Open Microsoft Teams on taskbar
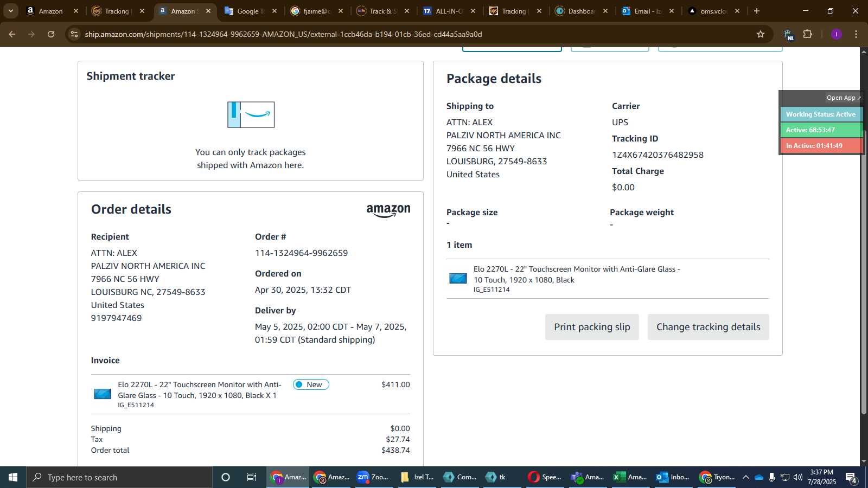This screenshot has height=488, width=868. click(x=588, y=477)
